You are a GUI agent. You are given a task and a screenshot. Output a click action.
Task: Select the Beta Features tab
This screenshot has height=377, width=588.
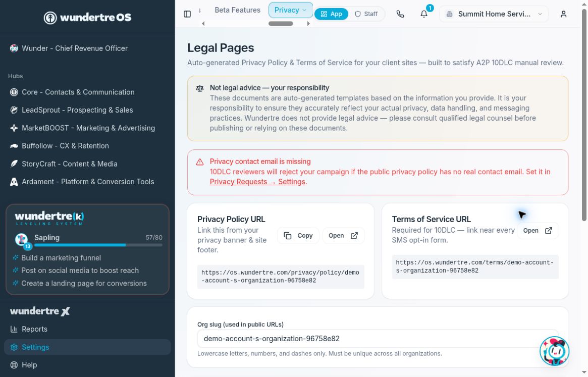pos(237,10)
